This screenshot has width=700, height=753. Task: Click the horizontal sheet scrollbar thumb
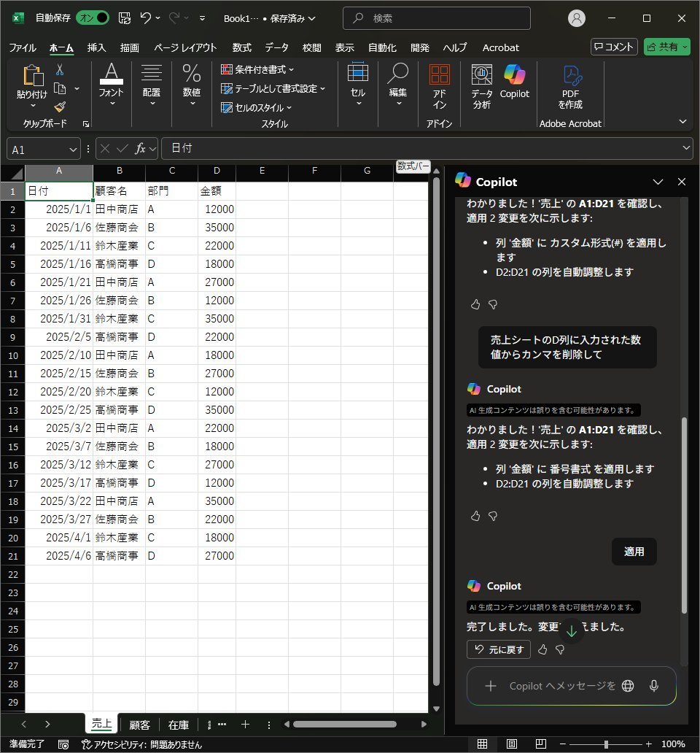(344, 725)
